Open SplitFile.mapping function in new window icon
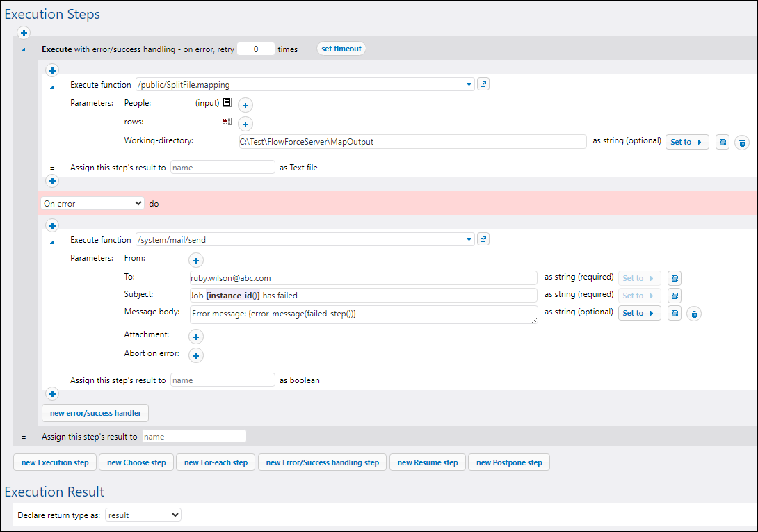The height and width of the screenshot is (532, 758). (x=484, y=84)
